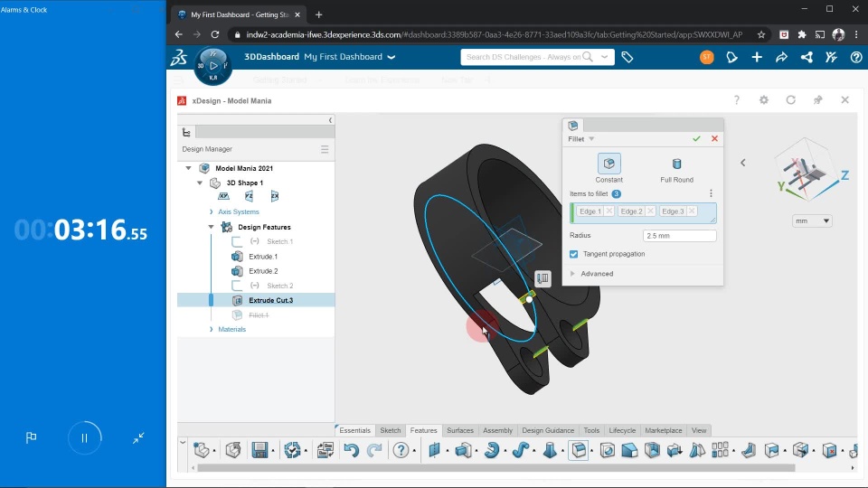Select the XY plane icon
This screenshot has width=868, height=488.
click(223, 196)
